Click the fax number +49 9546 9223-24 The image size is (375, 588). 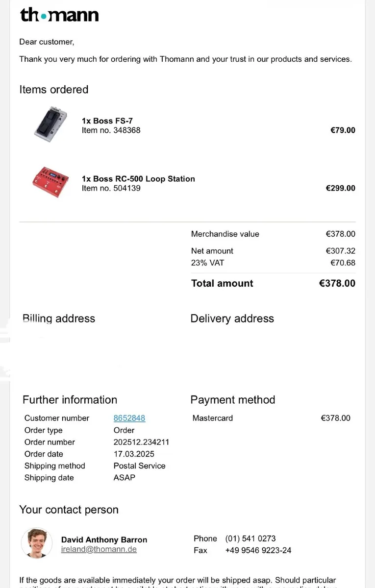[x=258, y=550]
